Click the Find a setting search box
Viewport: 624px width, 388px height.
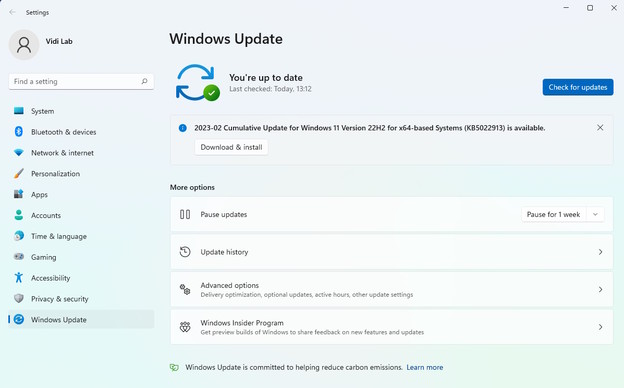click(81, 82)
